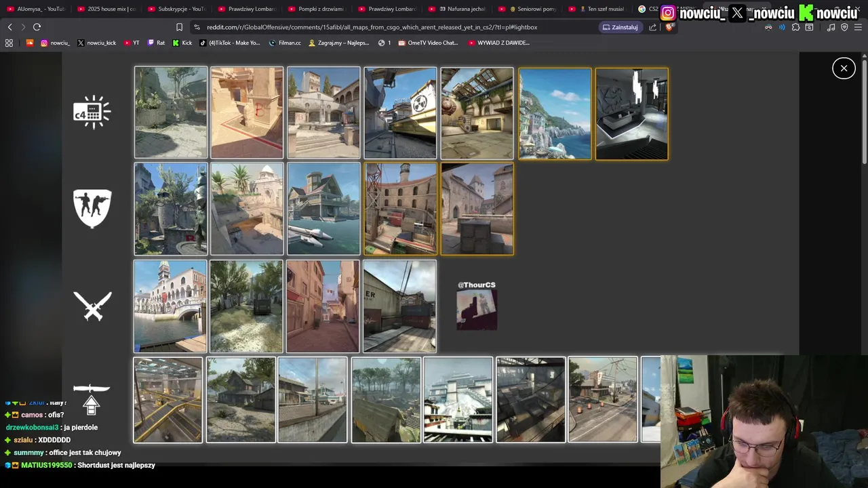Click the knife with up-arrow category icon
The image size is (868, 488).
click(92, 399)
